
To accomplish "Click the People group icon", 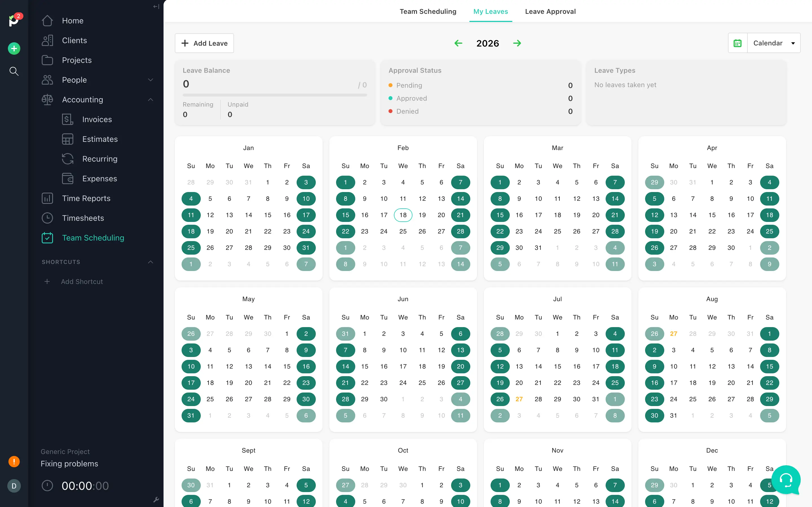I will click(x=47, y=80).
